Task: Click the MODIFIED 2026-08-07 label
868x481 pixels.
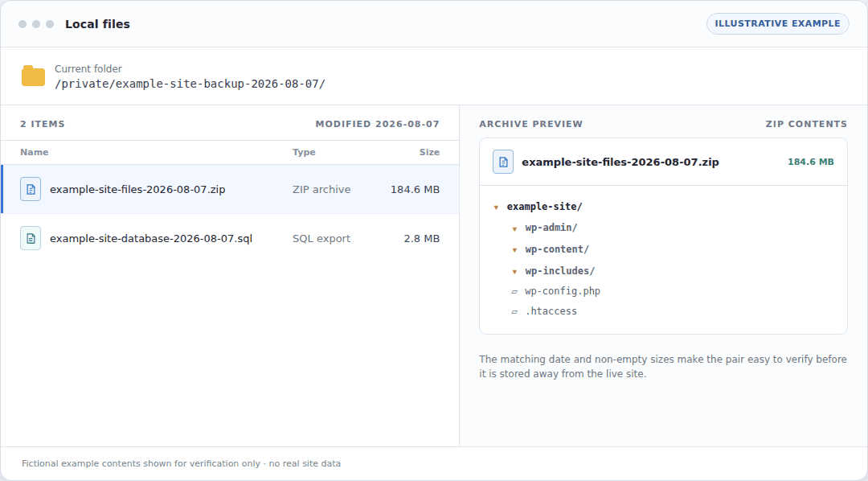Action: tap(378, 124)
